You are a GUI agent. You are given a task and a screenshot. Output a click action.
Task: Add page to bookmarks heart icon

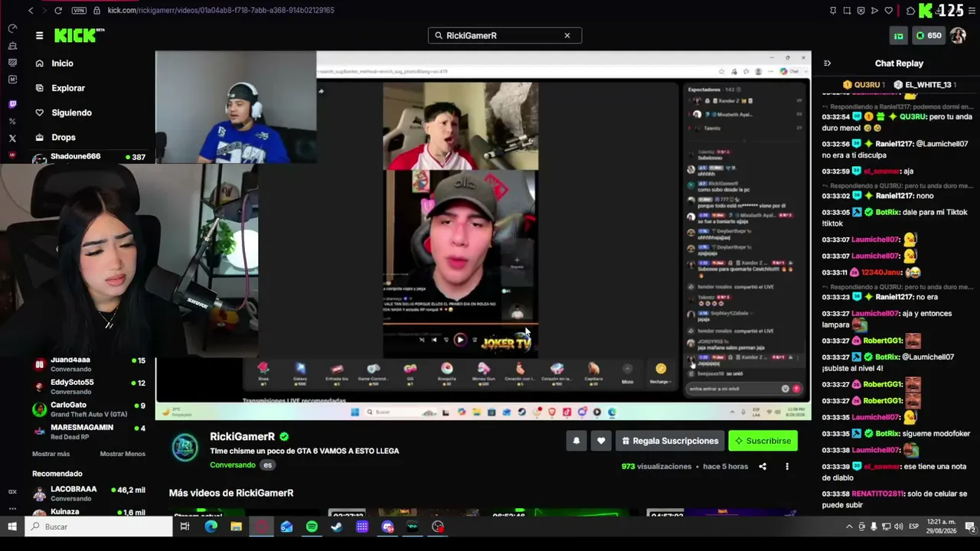point(888,10)
